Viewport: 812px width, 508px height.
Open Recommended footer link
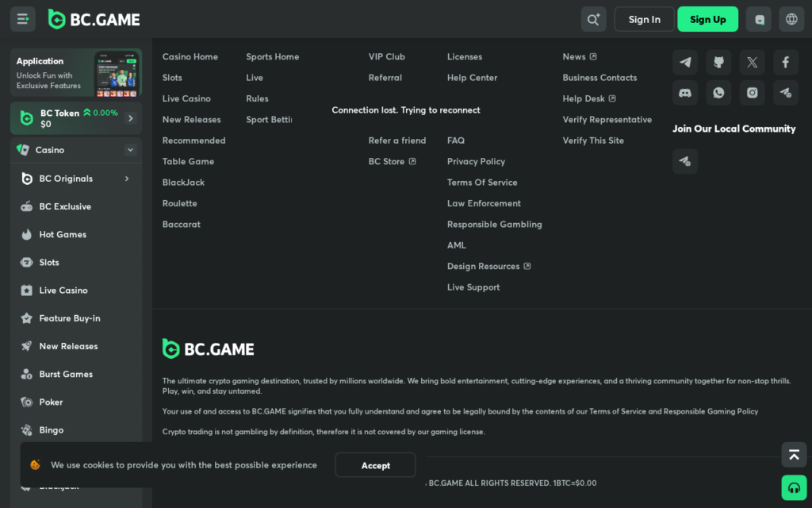pyautogui.click(x=193, y=140)
